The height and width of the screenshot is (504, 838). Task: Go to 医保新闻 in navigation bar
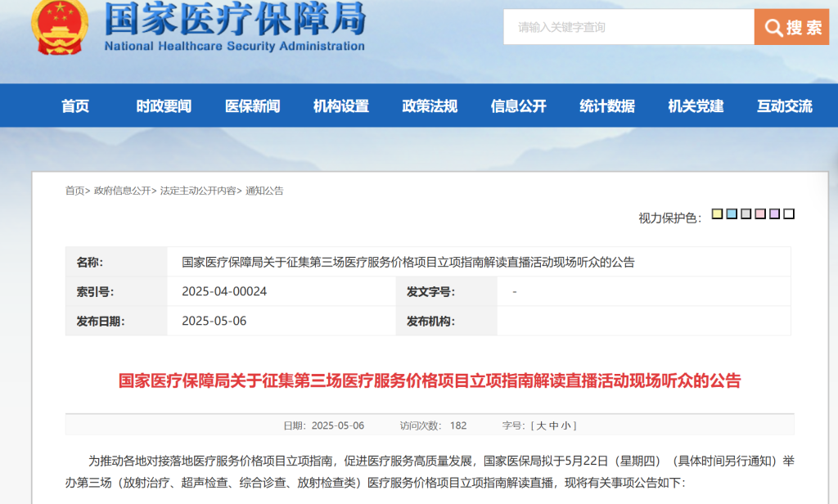point(252,106)
